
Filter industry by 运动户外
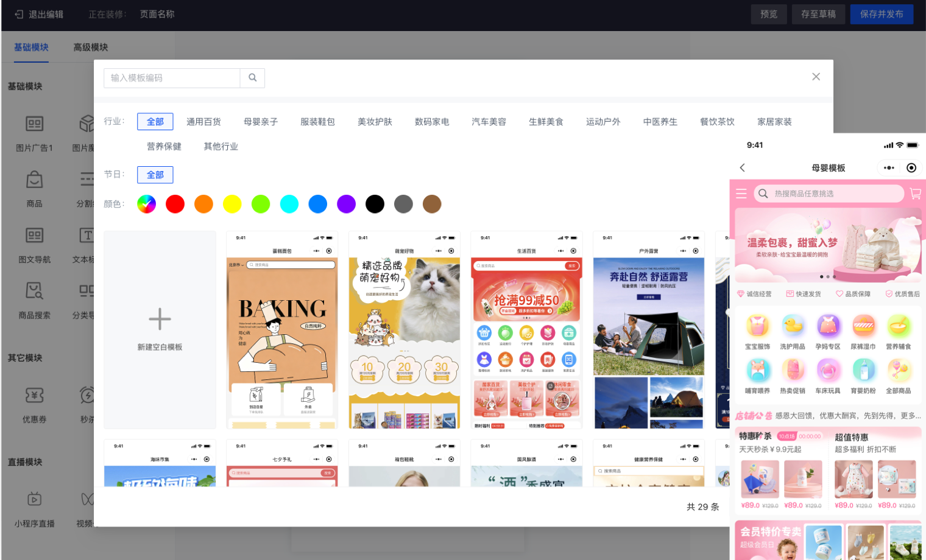(603, 122)
